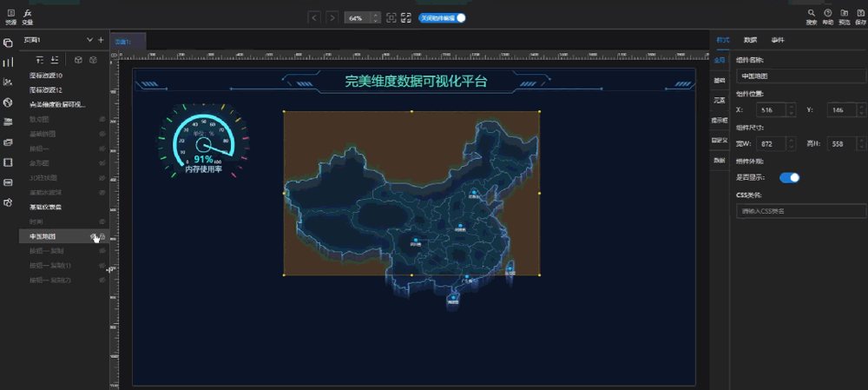Open the 页面1 canvas tab
868x390 pixels.
point(128,42)
